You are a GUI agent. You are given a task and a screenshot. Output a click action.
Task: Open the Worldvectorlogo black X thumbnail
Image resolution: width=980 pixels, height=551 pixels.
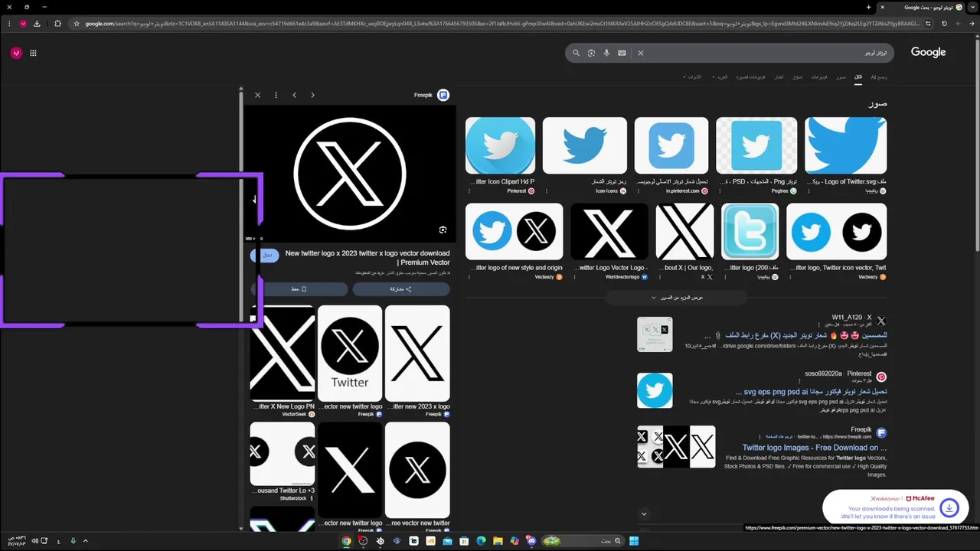(x=609, y=231)
